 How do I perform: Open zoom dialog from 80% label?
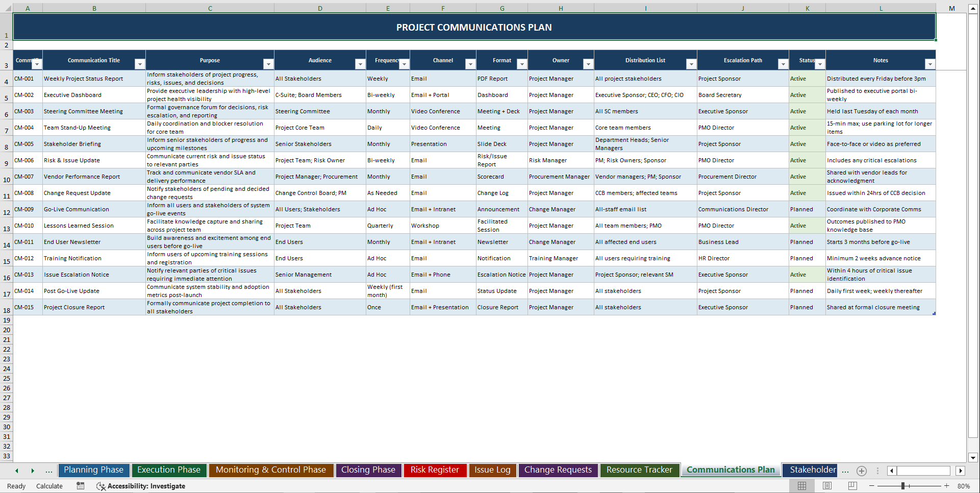coord(964,486)
